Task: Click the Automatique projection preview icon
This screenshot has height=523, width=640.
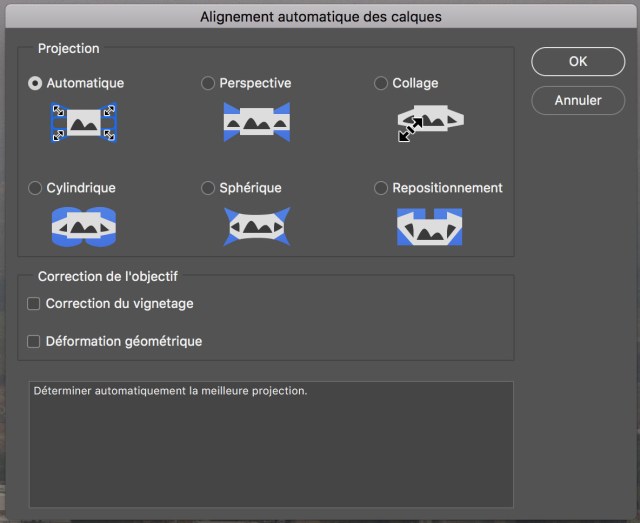Action: [x=84, y=122]
